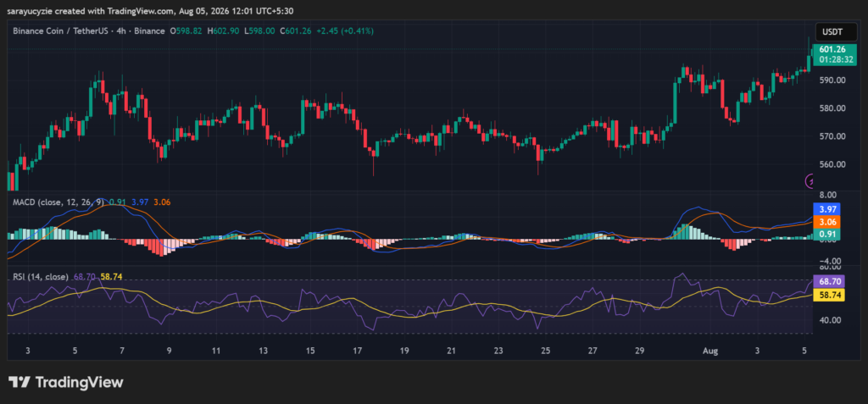Open the USDT currency selector
The height and width of the screenshot is (404, 868).
[x=834, y=31]
